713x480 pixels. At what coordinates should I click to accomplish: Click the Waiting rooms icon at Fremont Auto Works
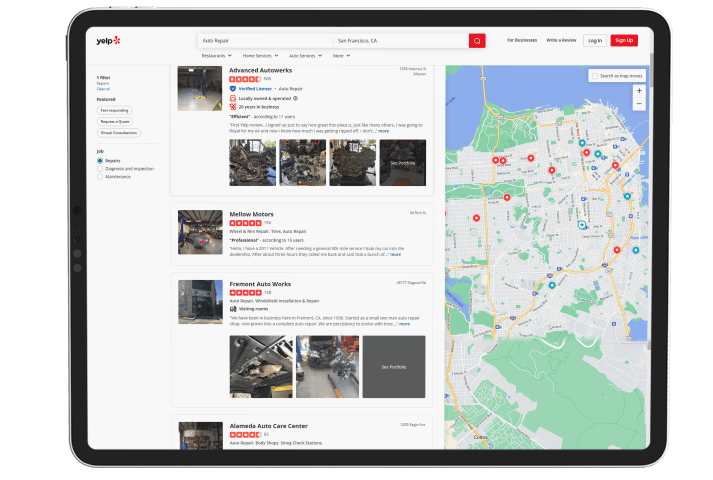233,309
